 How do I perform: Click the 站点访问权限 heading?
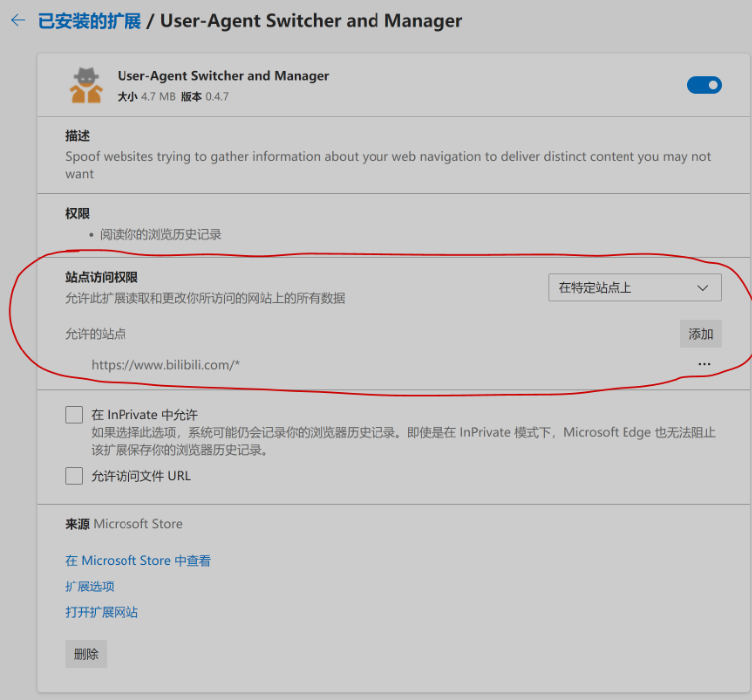click(102, 277)
